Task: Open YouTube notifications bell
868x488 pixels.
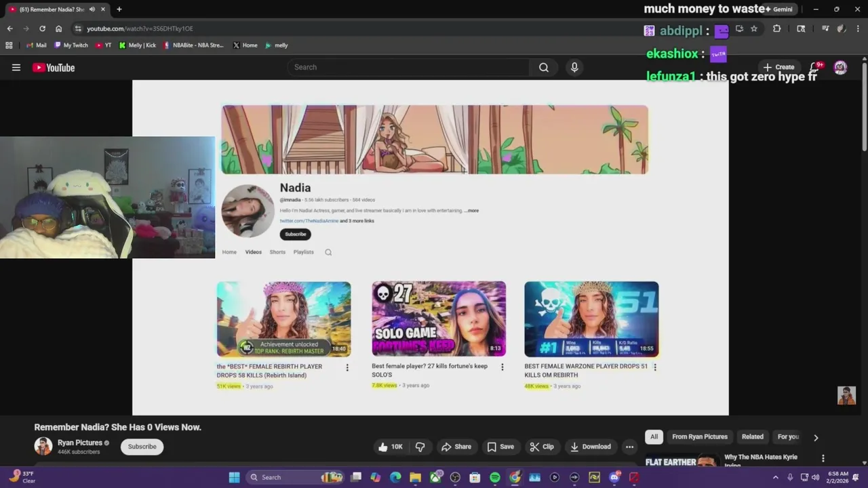Action: point(815,67)
